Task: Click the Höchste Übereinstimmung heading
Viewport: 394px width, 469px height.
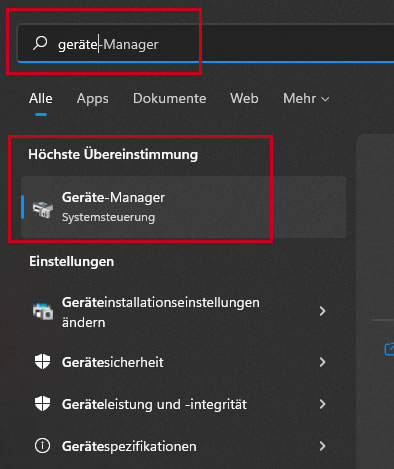Action: point(113,155)
